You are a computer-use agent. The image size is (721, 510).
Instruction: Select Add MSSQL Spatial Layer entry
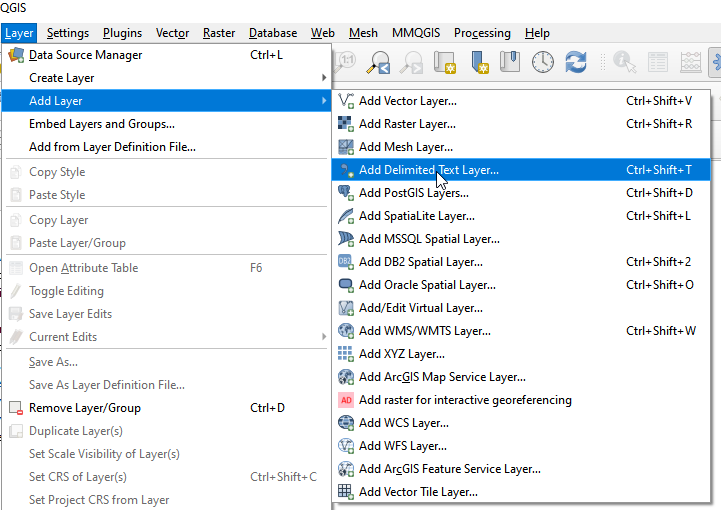point(521,239)
